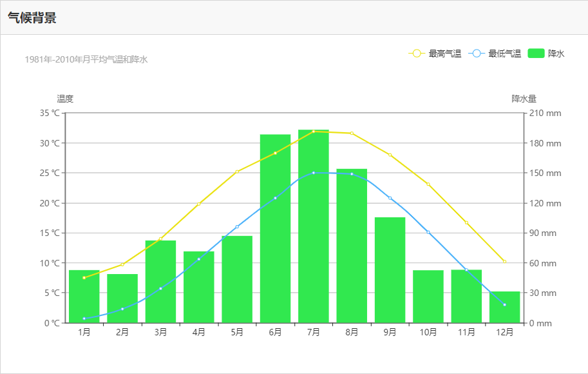The width and height of the screenshot is (588, 374).
Task: Click the 1981年-2010年月平均气温和降水 subtitle
Action: point(86,59)
